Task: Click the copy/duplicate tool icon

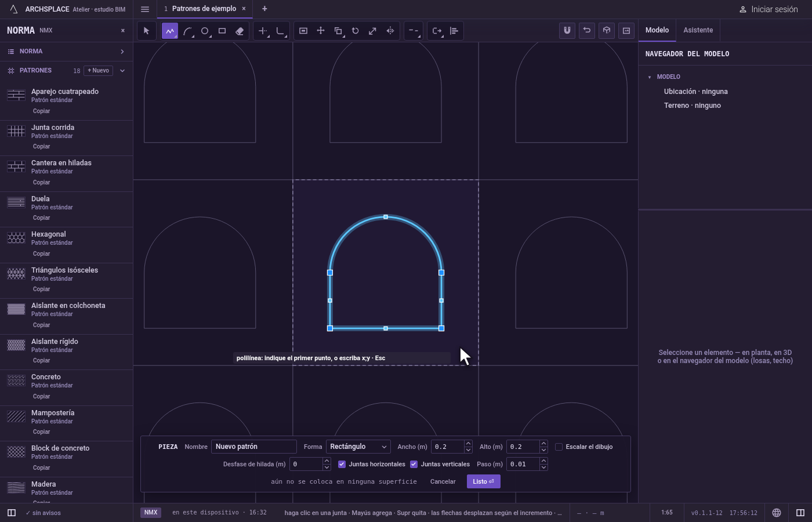Action: (338, 31)
